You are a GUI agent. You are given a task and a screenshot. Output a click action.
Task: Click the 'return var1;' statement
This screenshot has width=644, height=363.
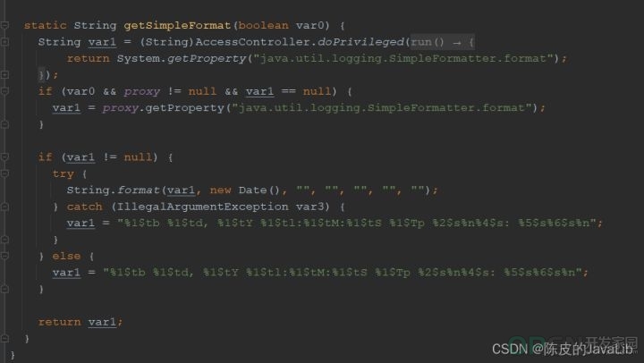pyautogui.click(x=80, y=322)
